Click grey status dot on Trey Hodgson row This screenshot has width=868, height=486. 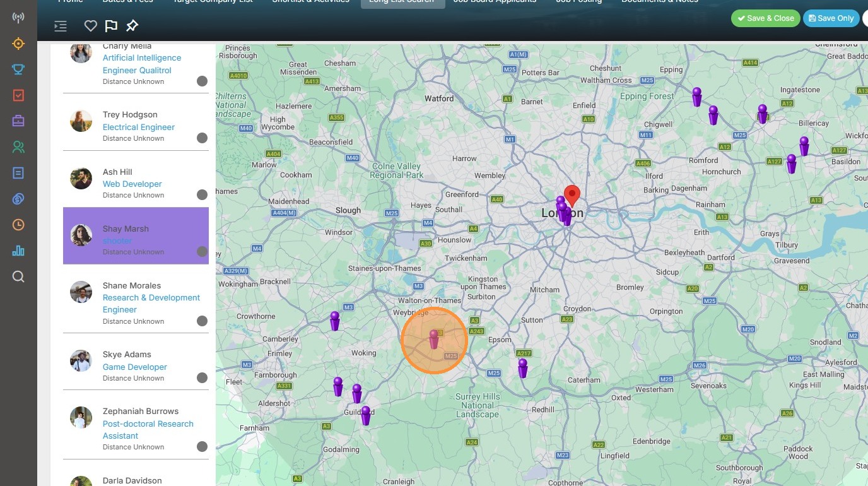click(202, 138)
